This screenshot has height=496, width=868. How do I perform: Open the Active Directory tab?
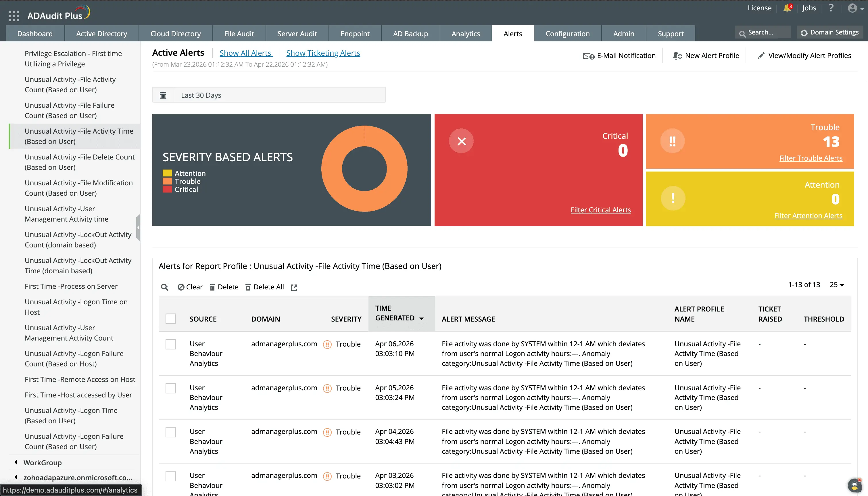[x=101, y=33]
